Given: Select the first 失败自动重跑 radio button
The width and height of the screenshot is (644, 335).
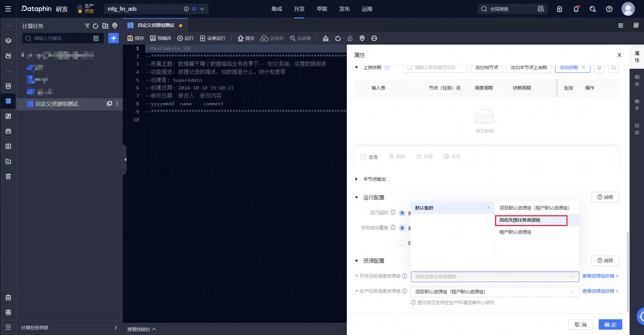Looking at the screenshot, I should (x=402, y=228).
